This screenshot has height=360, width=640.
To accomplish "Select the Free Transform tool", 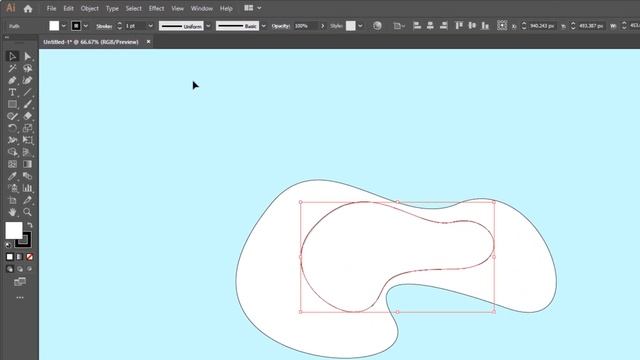I will (x=27, y=140).
